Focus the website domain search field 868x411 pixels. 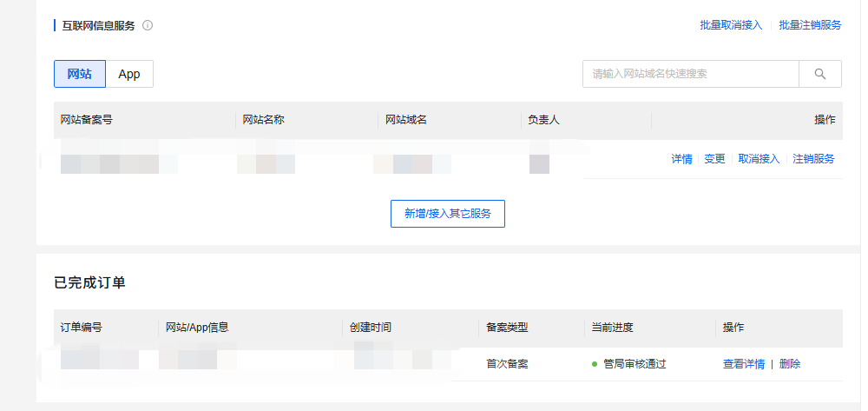(x=690, y=74)
